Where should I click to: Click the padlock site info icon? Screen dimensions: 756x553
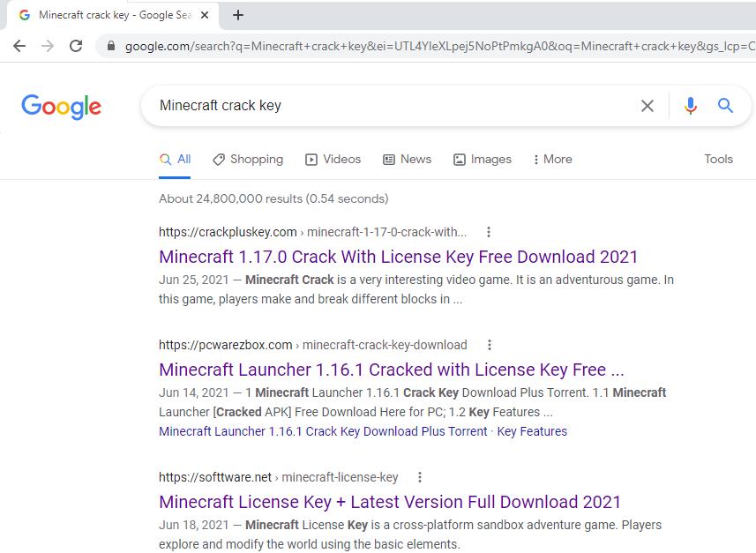(111, 46)
